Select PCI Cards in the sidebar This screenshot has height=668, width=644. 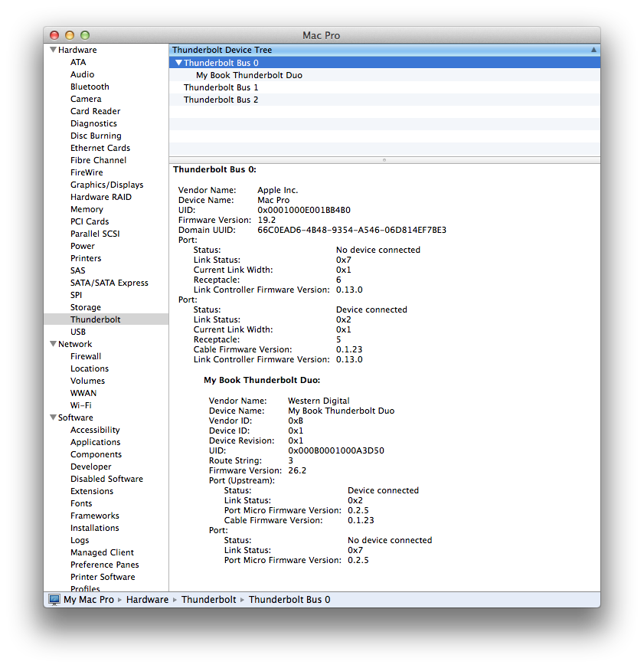point(90,221)
